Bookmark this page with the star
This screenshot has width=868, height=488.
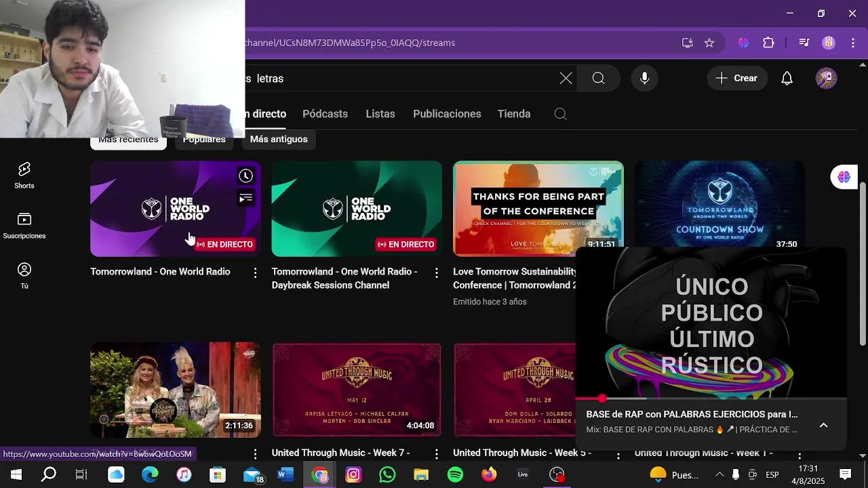pos(709,43)
